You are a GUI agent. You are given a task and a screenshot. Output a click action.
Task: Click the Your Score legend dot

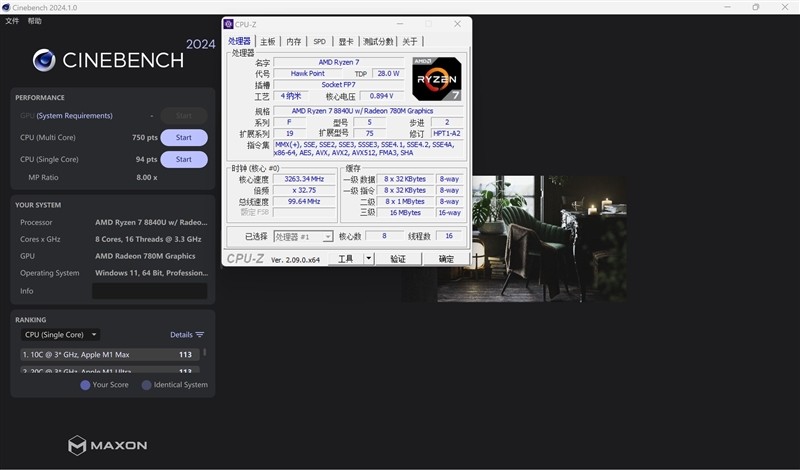(x=85, y=385)
